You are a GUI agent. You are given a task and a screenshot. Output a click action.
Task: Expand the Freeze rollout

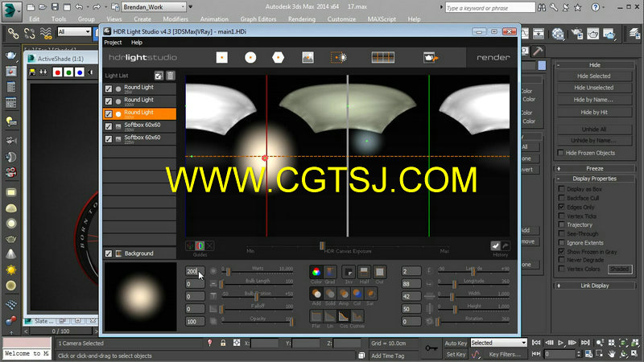click(594, 168)
